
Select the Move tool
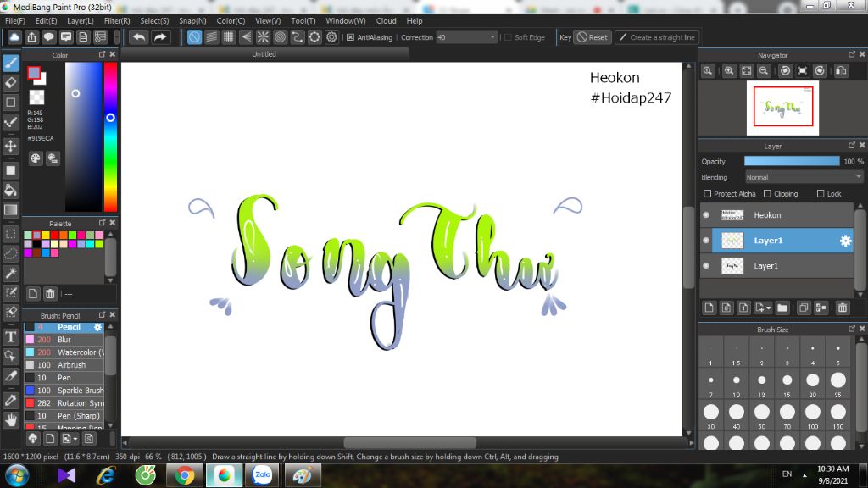coord(10,146)
